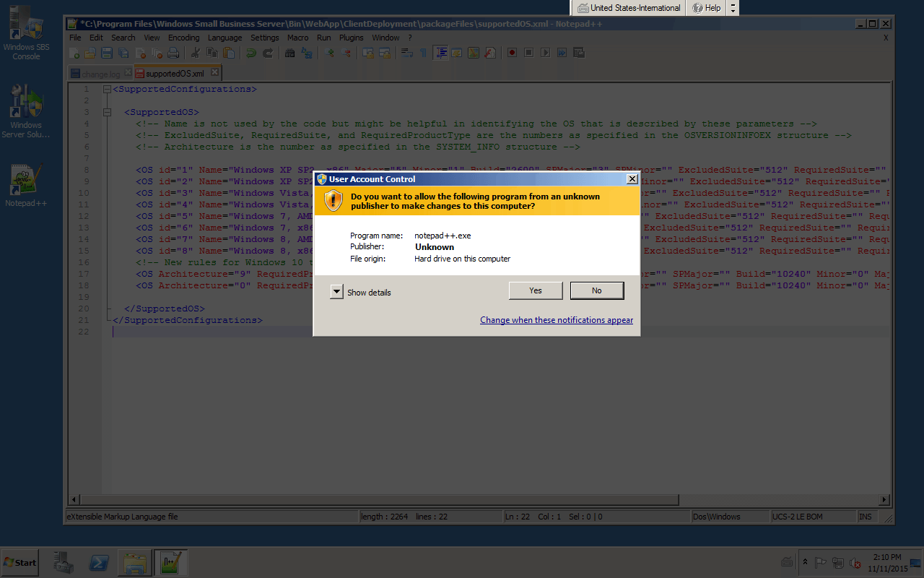Click the Playback Macro icon
Screen dimensions: 924x578
[x=545, y=53]
